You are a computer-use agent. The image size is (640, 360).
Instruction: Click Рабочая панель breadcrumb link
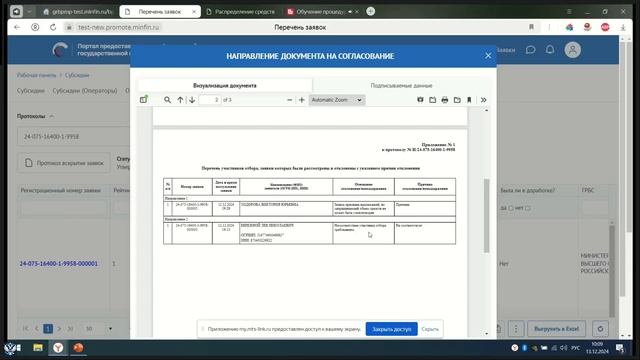point(36,75)
